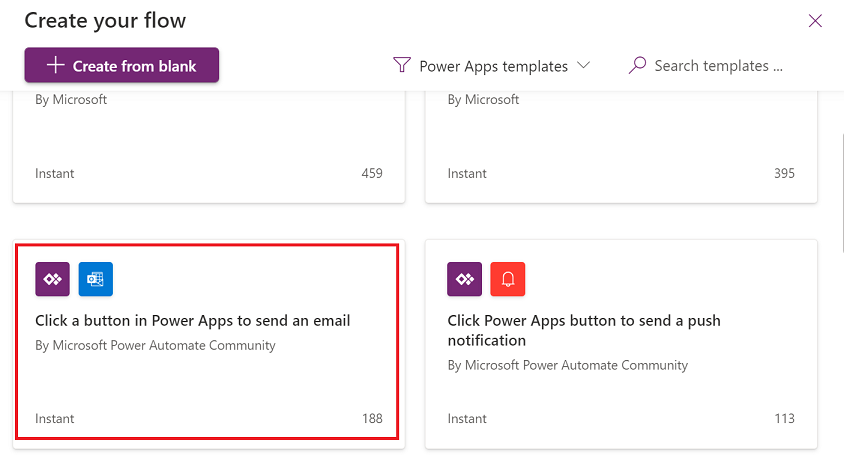The width and height of the screenshot is (844, 470).
Task: Click the Create from blank button
Action: click(x=122, y=65)
